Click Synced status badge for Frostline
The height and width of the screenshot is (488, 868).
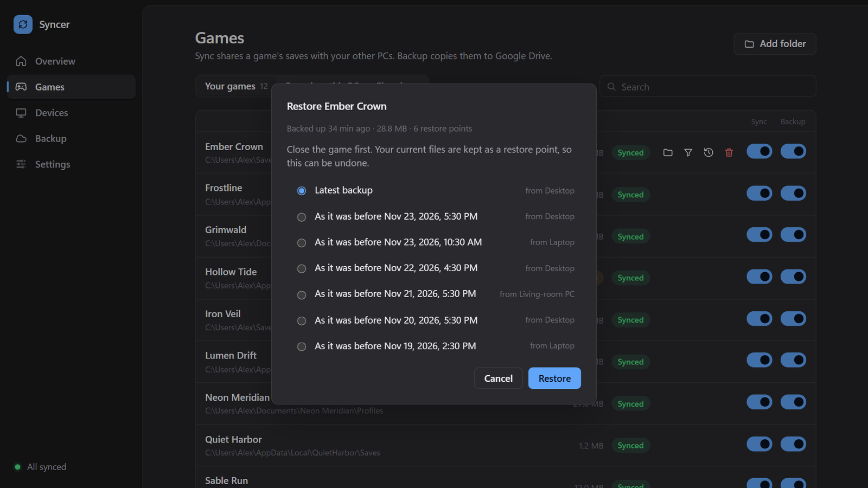630,195
